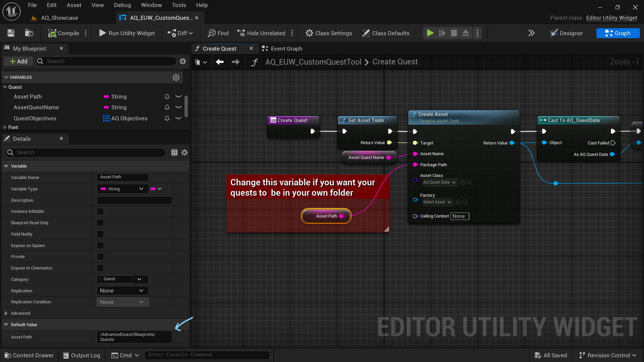Open the Find tool
Image resolution: width=644 pixels, height=362 pixels.
pyautogui.click(x=218, y=33)
